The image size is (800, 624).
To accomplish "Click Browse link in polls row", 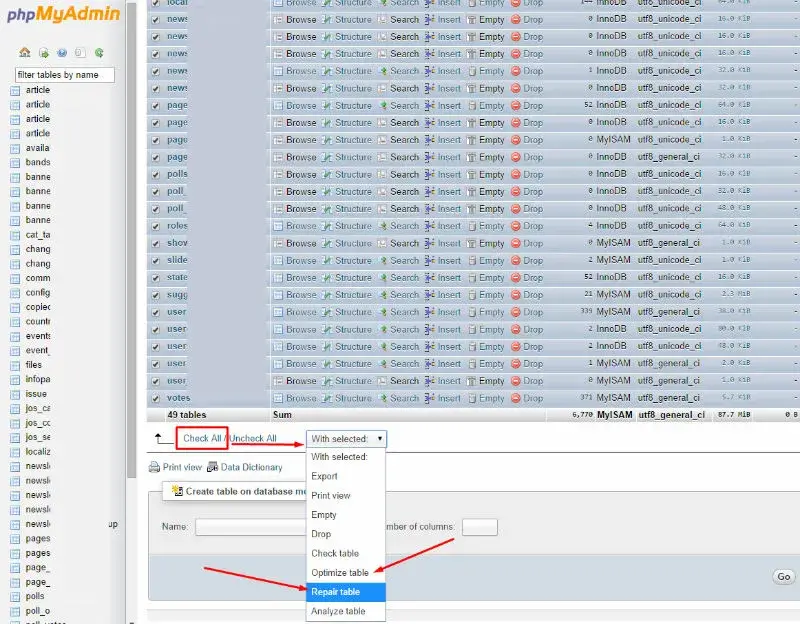I will click(301, 174).
